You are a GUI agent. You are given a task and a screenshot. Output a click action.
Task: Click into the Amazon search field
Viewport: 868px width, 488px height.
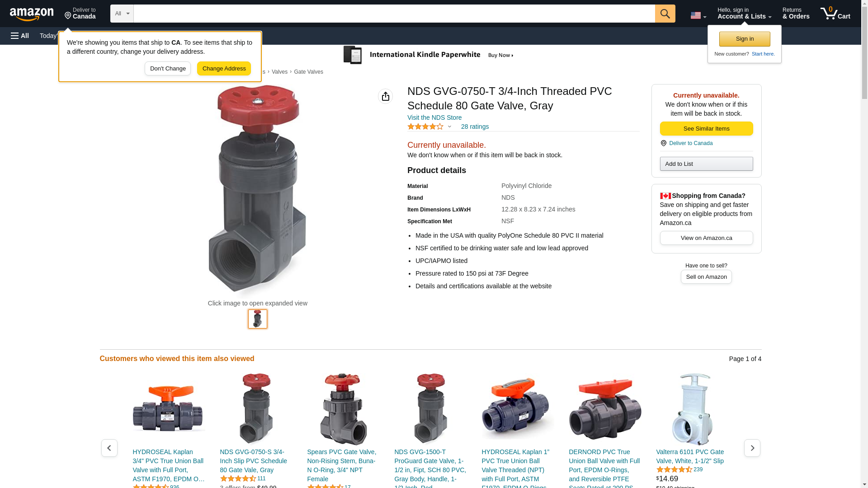tap(394, 14)
